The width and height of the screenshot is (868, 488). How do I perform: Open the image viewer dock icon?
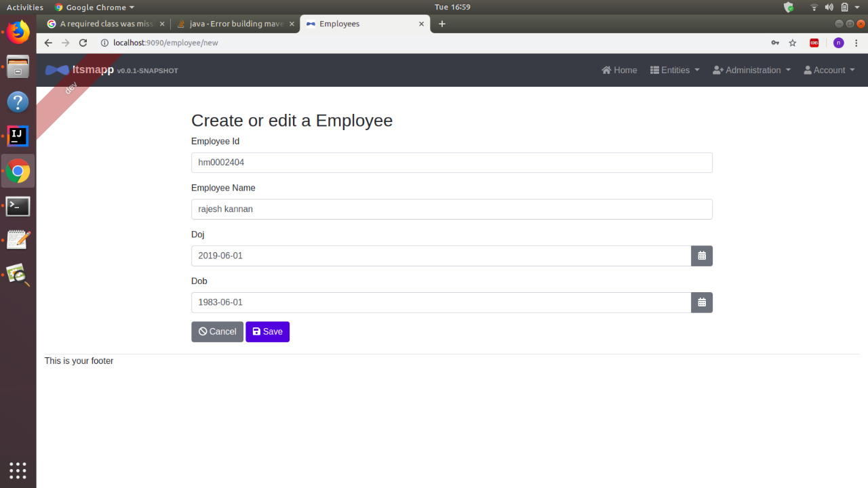18,274
